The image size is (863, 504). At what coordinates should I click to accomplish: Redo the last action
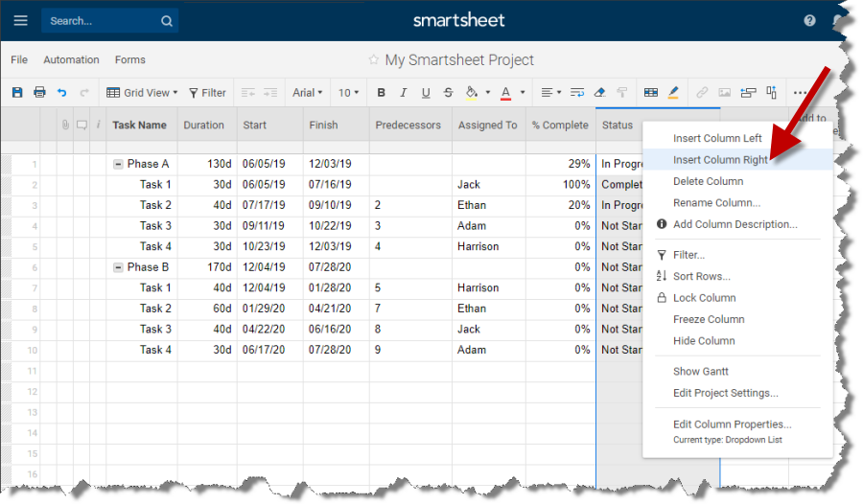[84, 92]
